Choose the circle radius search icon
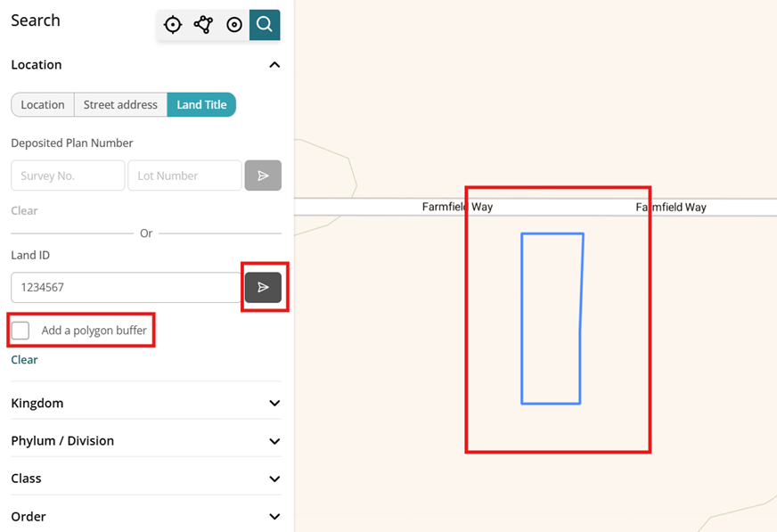777x532 pixels. pyautogui.click(x=234, y=25)
